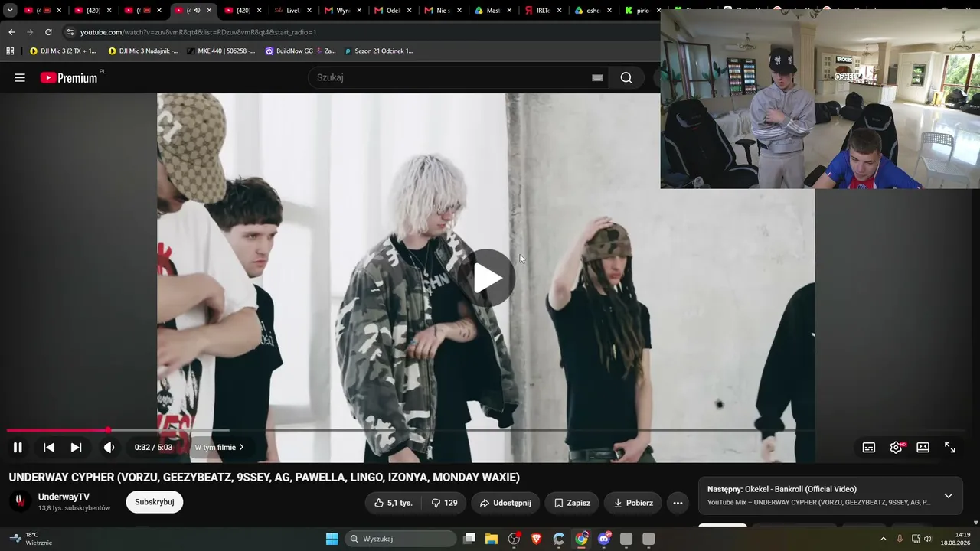Go to YouTube Premium home logo
980x551 pixels.
[69, 77]
